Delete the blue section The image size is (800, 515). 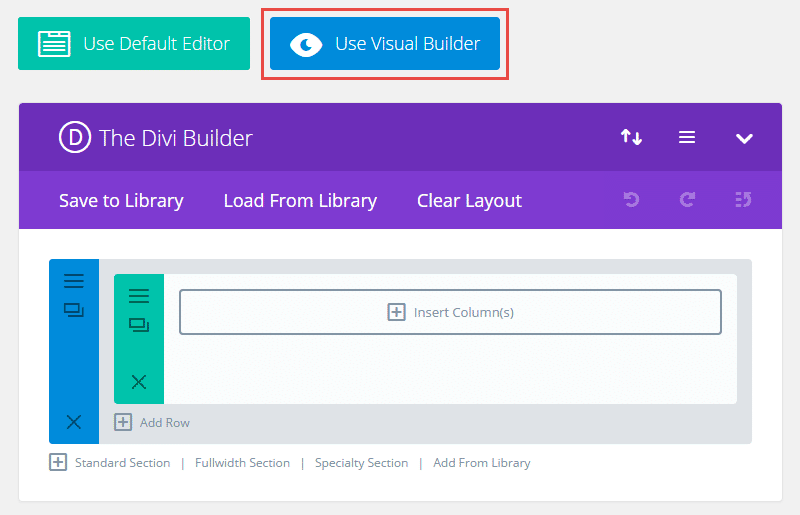tap(74, 422)
